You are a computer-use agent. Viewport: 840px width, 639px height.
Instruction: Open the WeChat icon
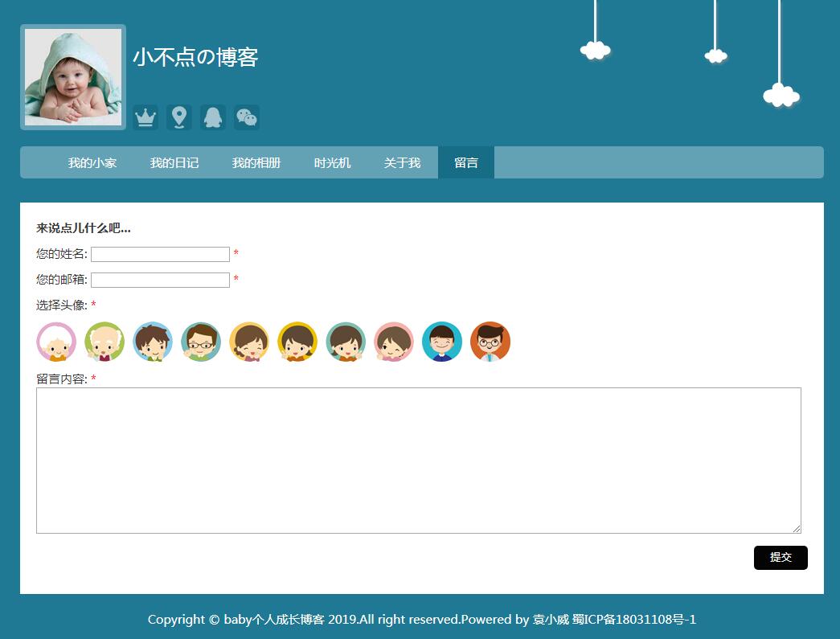(x=246, y=117)
